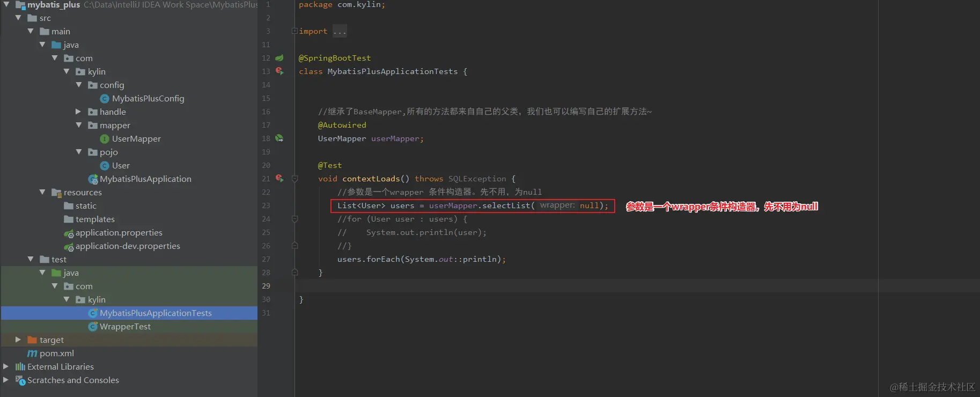Click application-dev.properties Spring config icon

pos(69,246)
